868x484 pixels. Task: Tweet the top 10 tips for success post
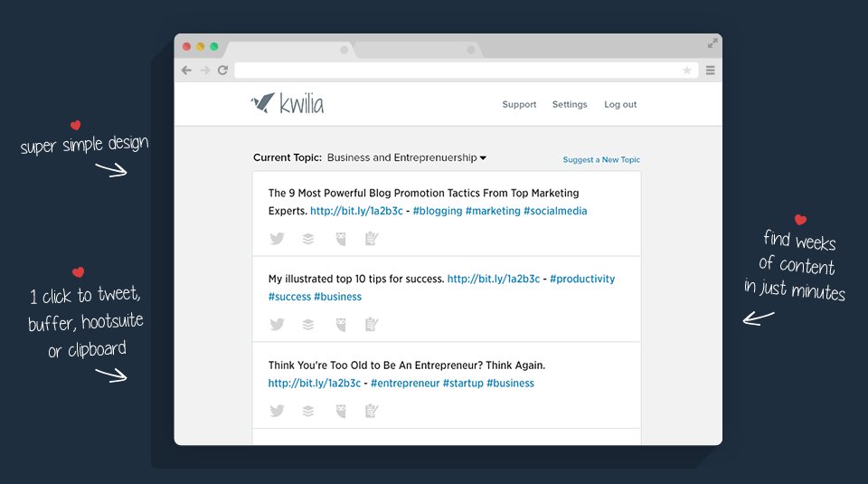click(277, 324)
